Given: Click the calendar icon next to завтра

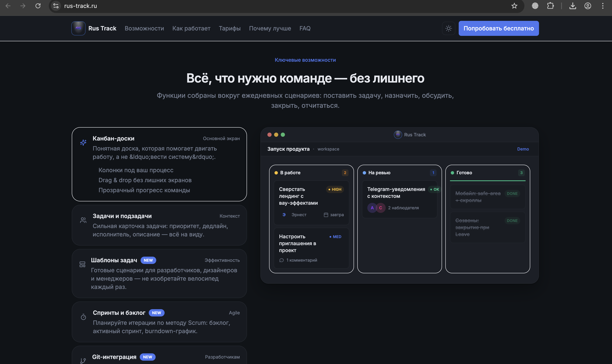Looking at the screenshot, I should (x=326, y=215).
